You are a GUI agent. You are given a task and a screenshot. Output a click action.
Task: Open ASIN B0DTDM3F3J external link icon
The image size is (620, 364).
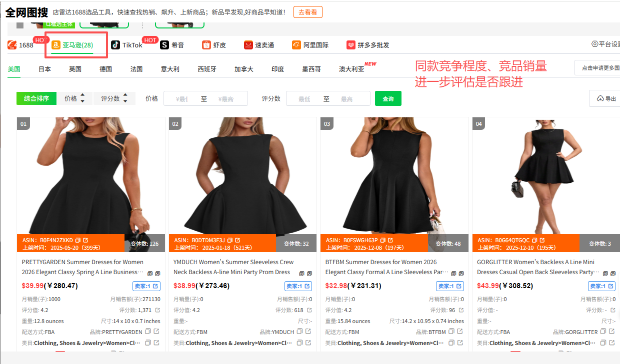tap(237, 240)
